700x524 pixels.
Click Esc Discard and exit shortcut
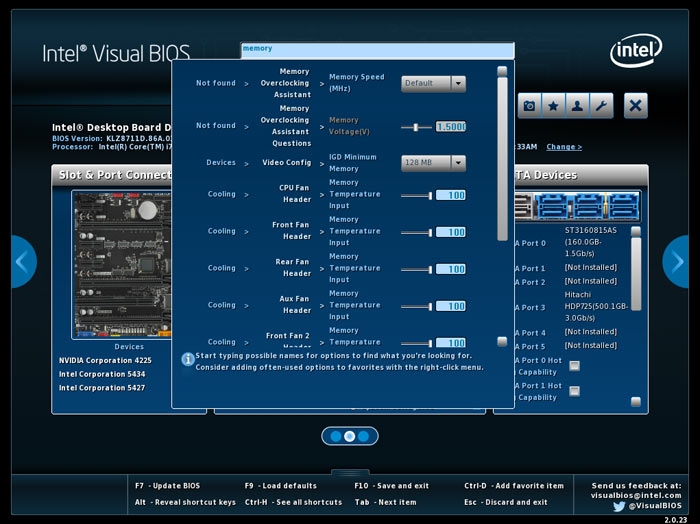coord(506,502)
